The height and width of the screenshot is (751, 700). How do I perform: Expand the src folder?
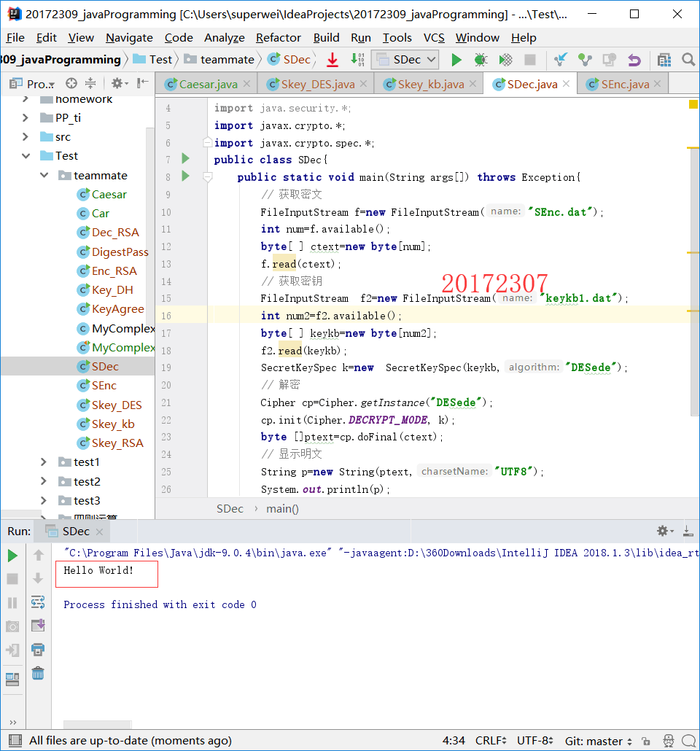pyautogui.click(x=26, y=137)
